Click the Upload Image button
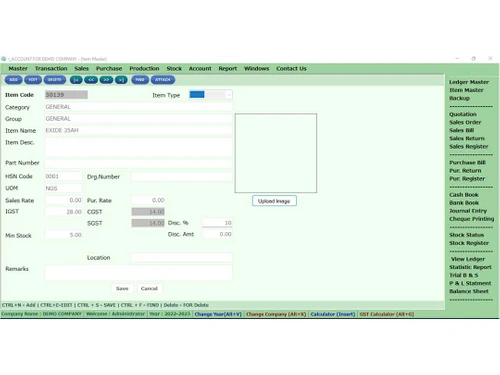The height and width of the screenshot is (375, 500). click(274, 201)
